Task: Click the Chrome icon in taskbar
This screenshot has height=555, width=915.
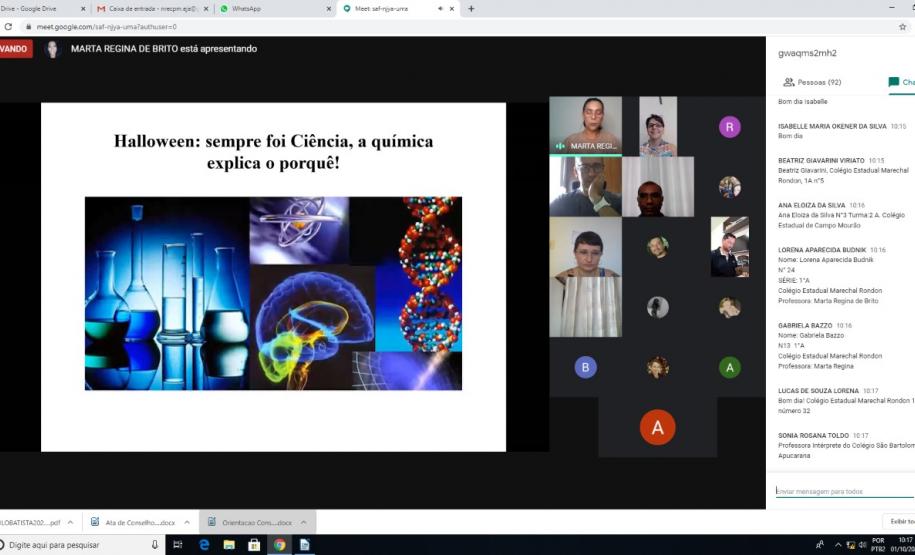Action: click(x=280, y=544)
